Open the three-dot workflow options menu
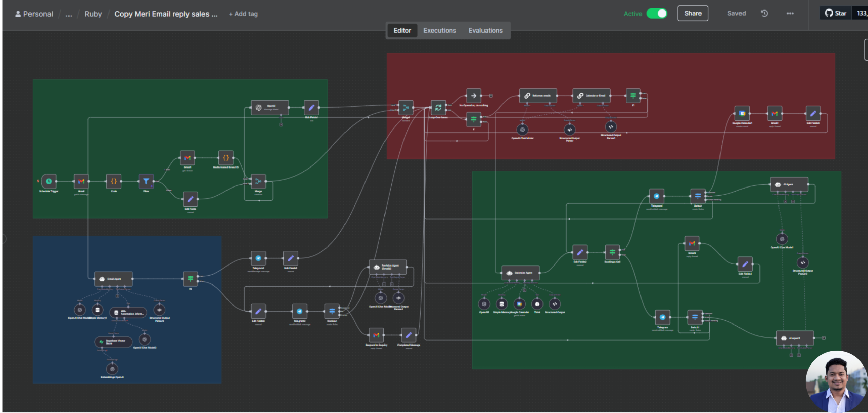This screenshot has width=868, height=413. (x=790, y=14)
